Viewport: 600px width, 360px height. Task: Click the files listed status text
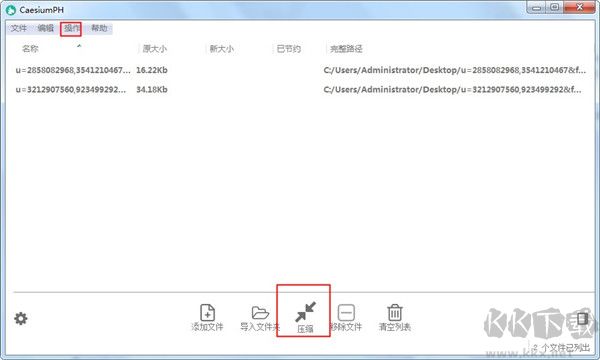coord(561,347)
